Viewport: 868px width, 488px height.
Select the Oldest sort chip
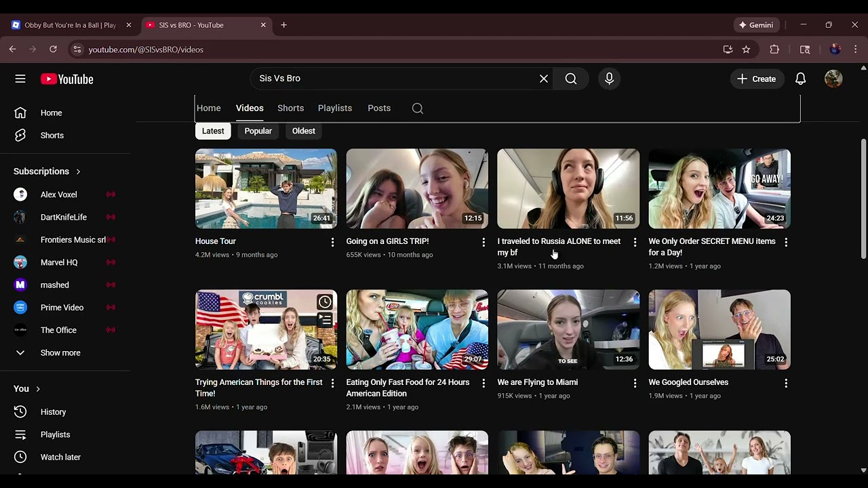304,131
